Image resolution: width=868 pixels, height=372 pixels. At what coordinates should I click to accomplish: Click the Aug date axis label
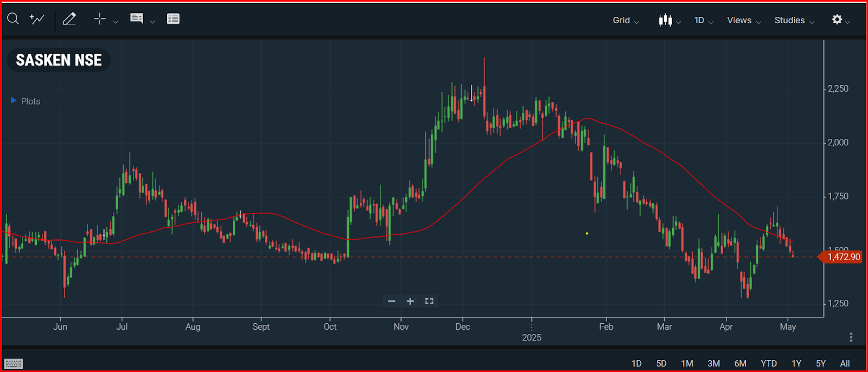193,326
